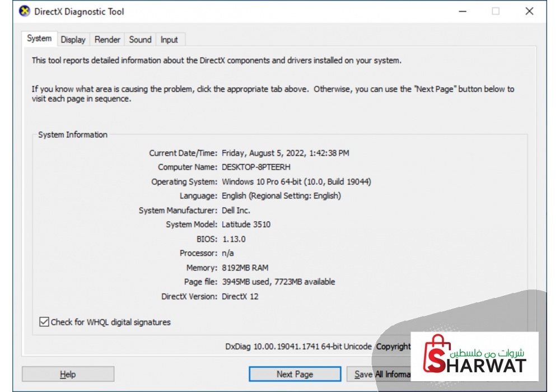Click the DirectX 12 version value
The height and width of the screenshot is (392, 560).
[240, 296]
